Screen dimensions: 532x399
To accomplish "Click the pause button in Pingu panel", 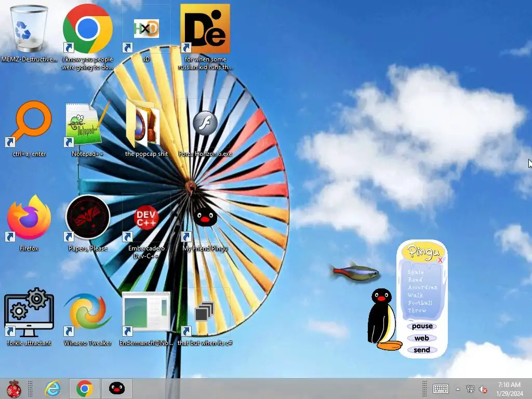I will coord(422,326).
